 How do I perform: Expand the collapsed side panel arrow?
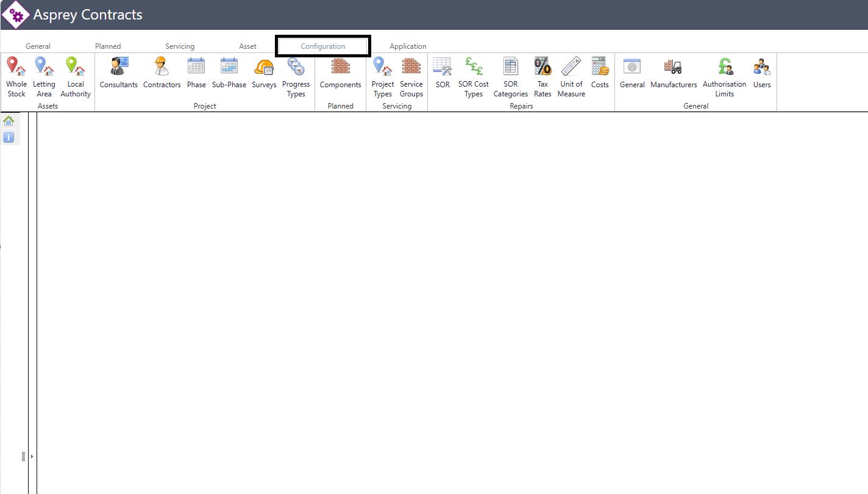point(32,456)
